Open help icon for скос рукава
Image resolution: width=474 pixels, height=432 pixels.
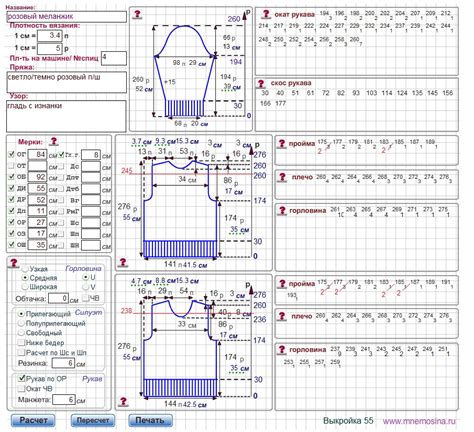pyautogui.click(x=261, y=83)
